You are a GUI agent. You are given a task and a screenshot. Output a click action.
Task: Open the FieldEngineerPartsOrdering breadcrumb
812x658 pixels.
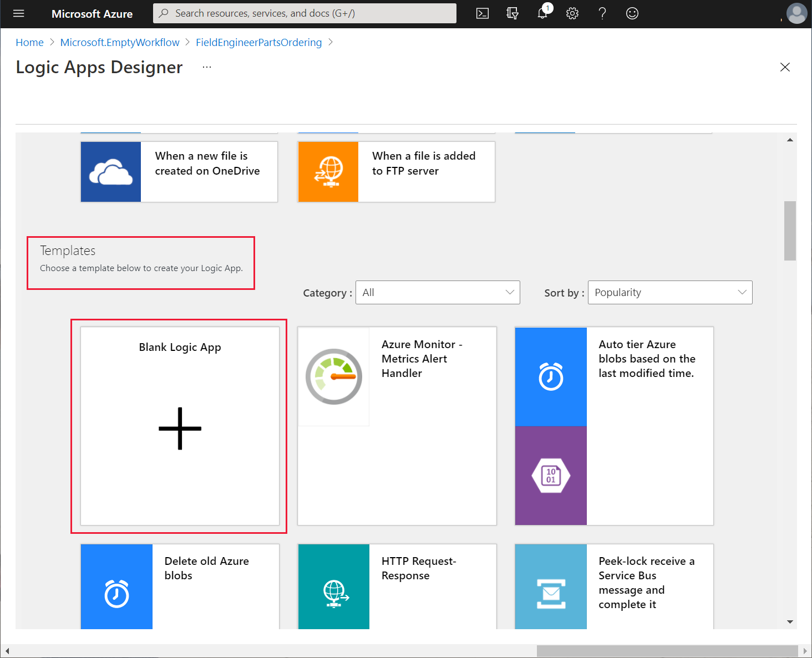[258, 43]
